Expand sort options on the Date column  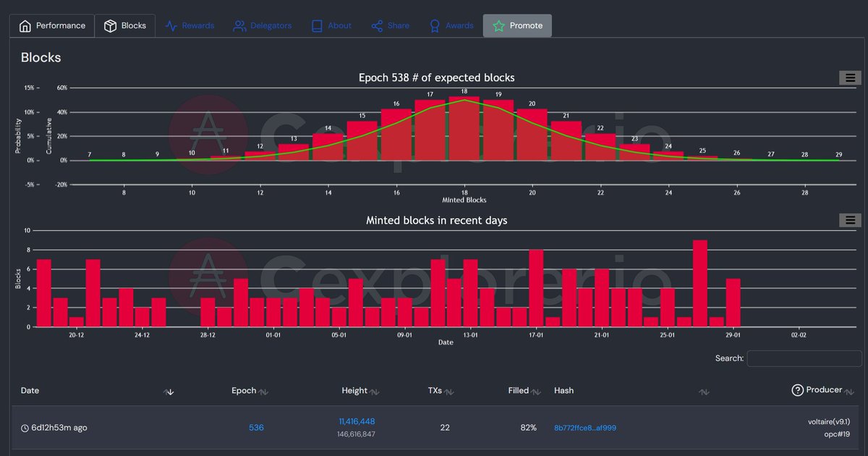[169, 392]
